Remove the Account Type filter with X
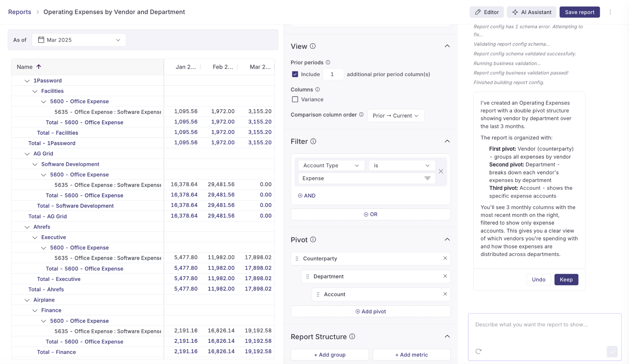This screenshot has height=364, width=629. click(441, 171)
